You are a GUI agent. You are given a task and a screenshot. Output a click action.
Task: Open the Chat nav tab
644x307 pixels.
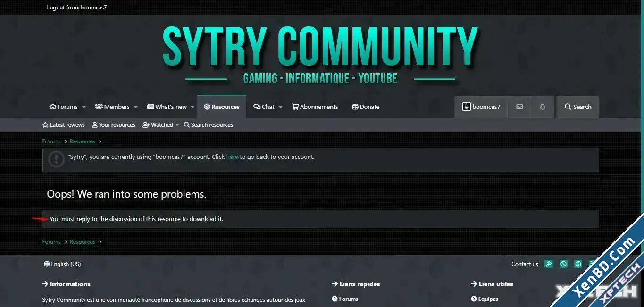coord(264,107)
